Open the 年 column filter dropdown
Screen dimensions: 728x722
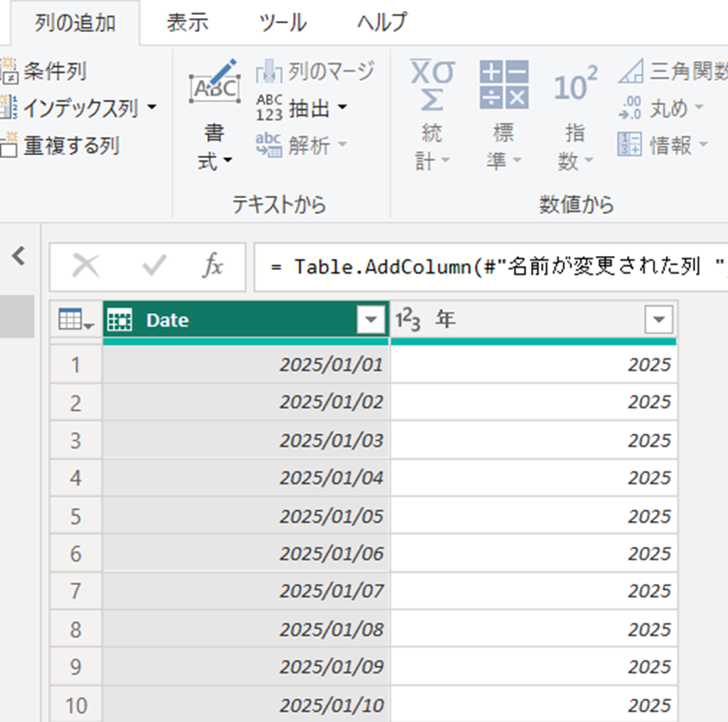(x=659, y=320)
